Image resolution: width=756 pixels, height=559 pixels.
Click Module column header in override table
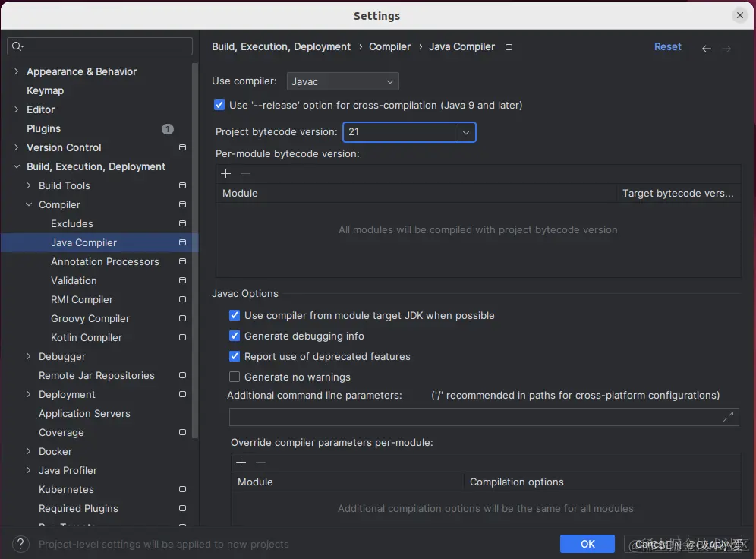(x=255, y=482)
